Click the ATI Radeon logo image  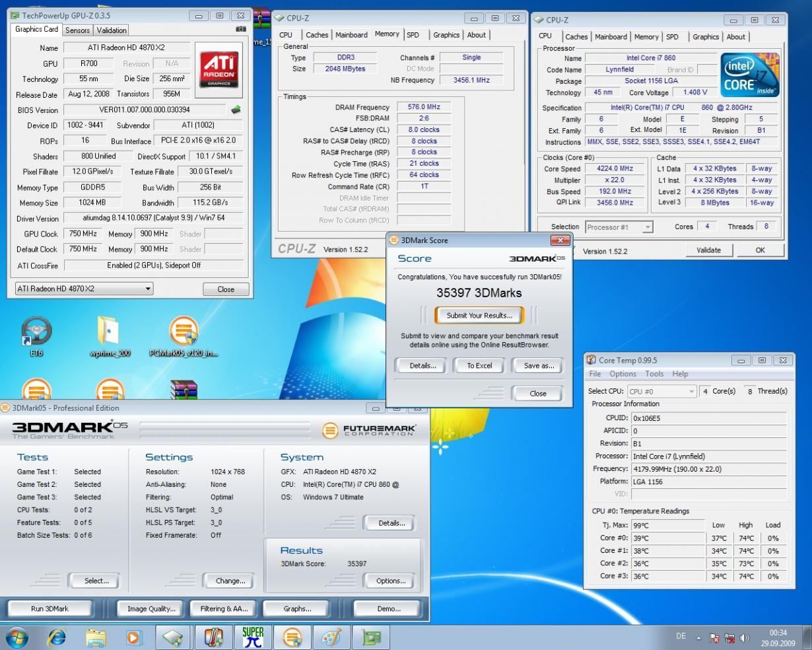click(219, 70)
